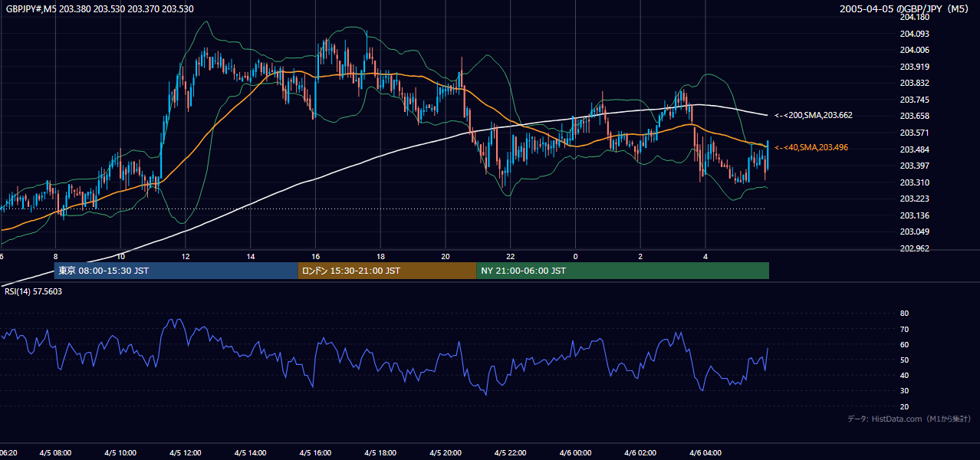
Task: Click hour marker 14 under the price chart
Action: (x=251, y=256)
